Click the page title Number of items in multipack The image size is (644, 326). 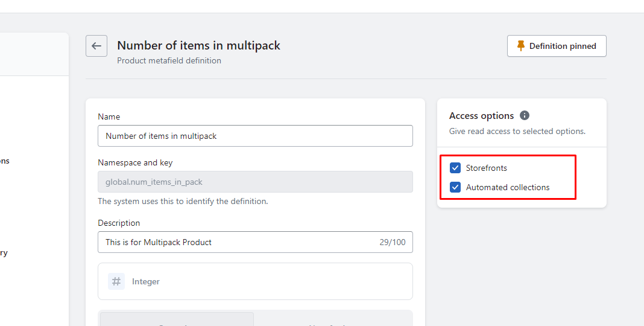[198, 45]
